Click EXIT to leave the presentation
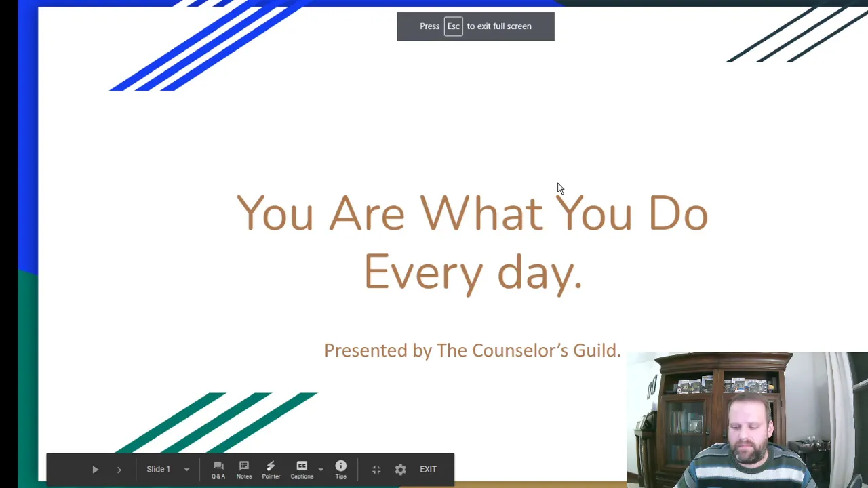868x488 pixels. pyautogui.click(x=428, y=469)
